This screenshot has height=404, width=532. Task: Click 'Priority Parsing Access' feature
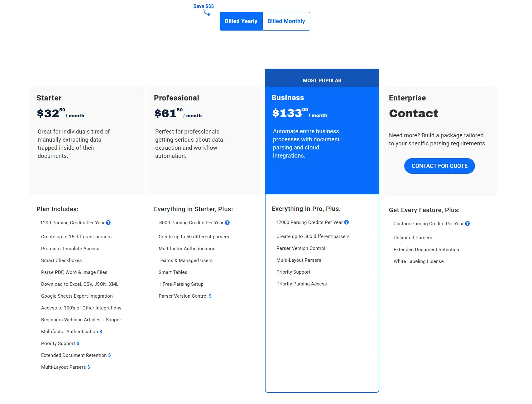pos(302,284)
